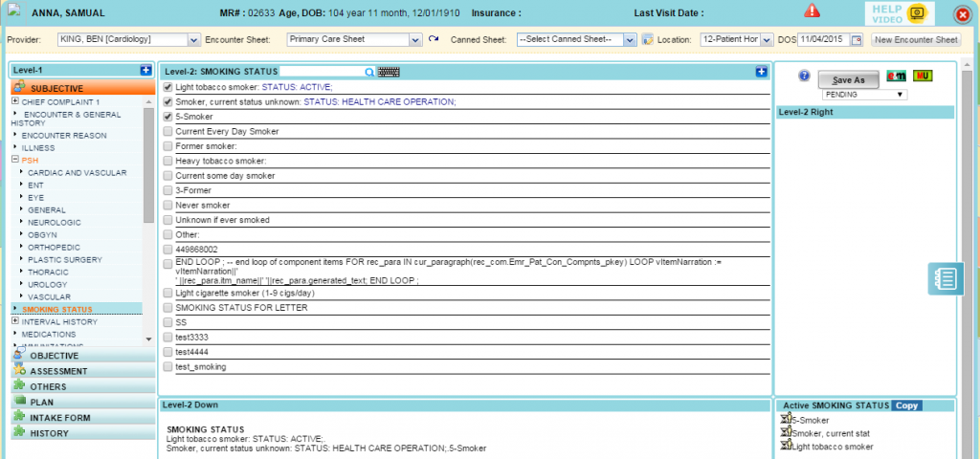Open the OBJECTIVE section tab
Screen dimensions: 980x459
[83, 356]
